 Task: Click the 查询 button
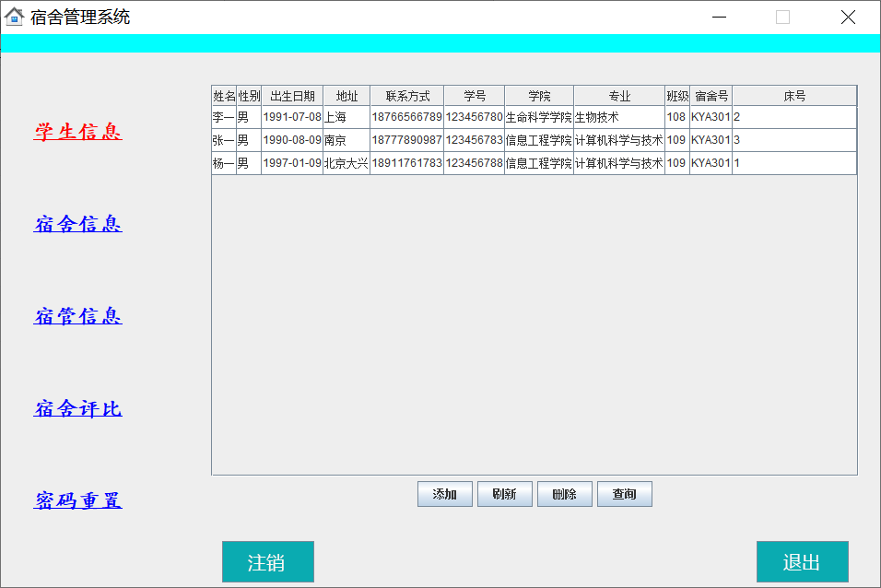pyautogui.click(x=625, y=494)
